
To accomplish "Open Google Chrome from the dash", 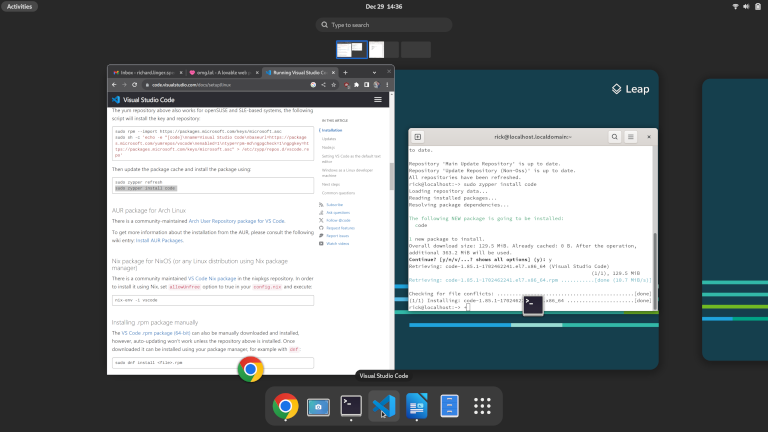I will pos(286,406).
